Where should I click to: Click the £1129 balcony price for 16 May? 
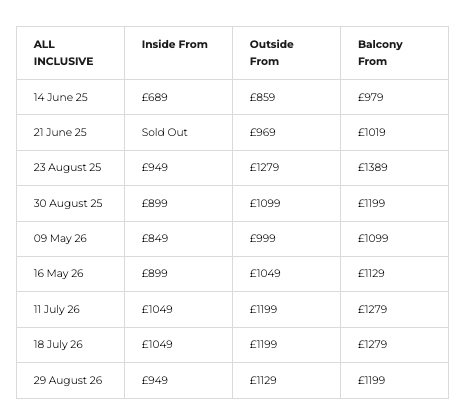pos(371,273)
